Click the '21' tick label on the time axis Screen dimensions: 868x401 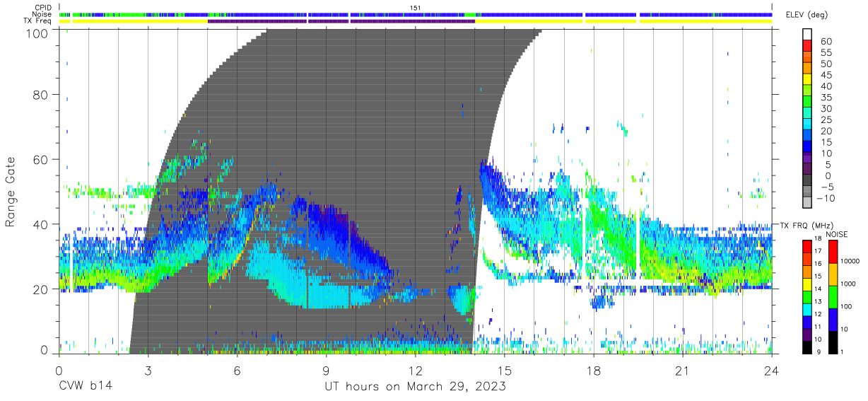point(683,371)
